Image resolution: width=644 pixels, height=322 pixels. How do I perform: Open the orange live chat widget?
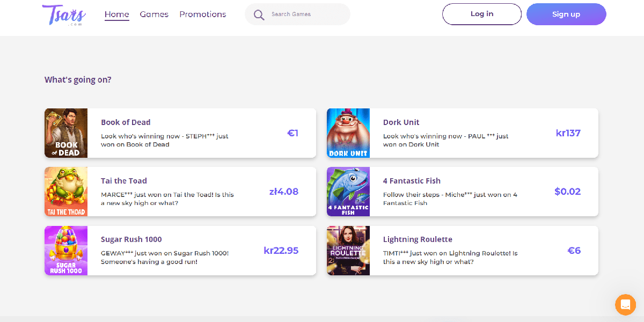coord(625,304)
